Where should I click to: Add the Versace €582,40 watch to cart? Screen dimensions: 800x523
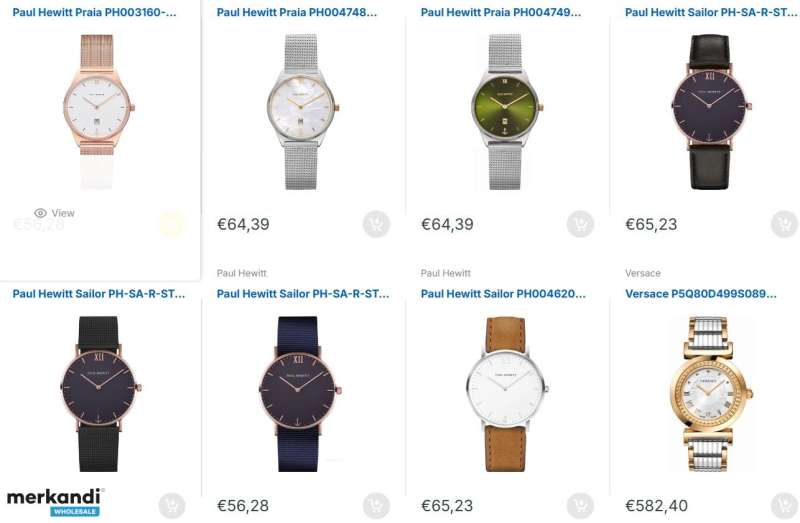tap(784, 506)
